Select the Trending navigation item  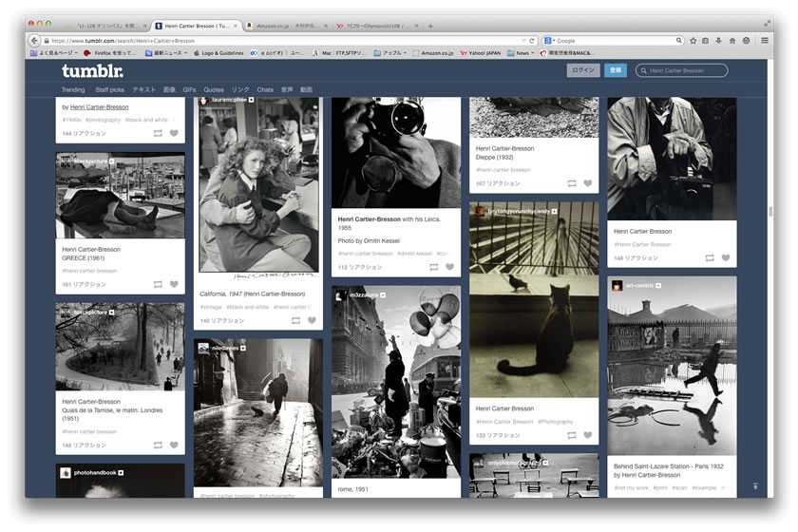(x=73, y=89)
